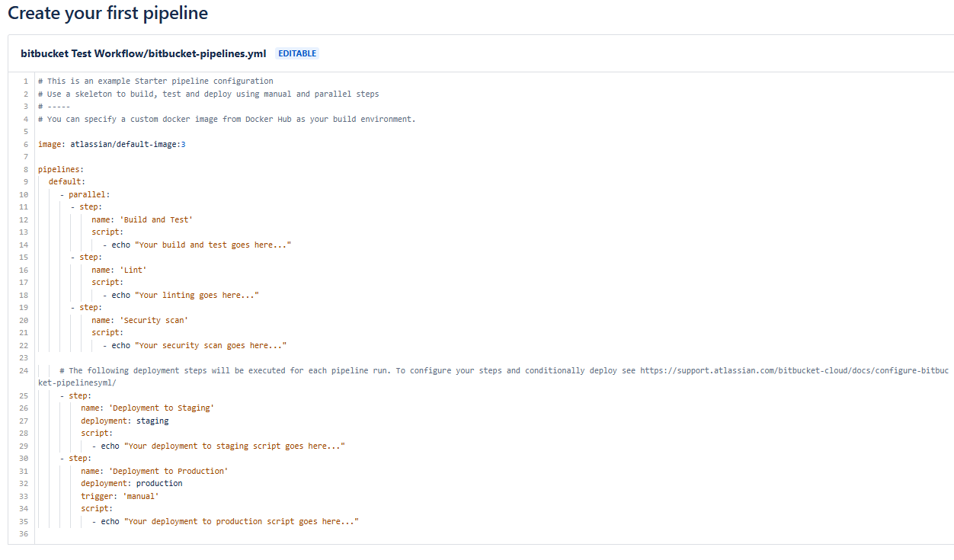Viewport: 954px width, 560px height.
Task: Click the name: 'Lint' line
Action: pyautogui.click(x=119, y=270)
